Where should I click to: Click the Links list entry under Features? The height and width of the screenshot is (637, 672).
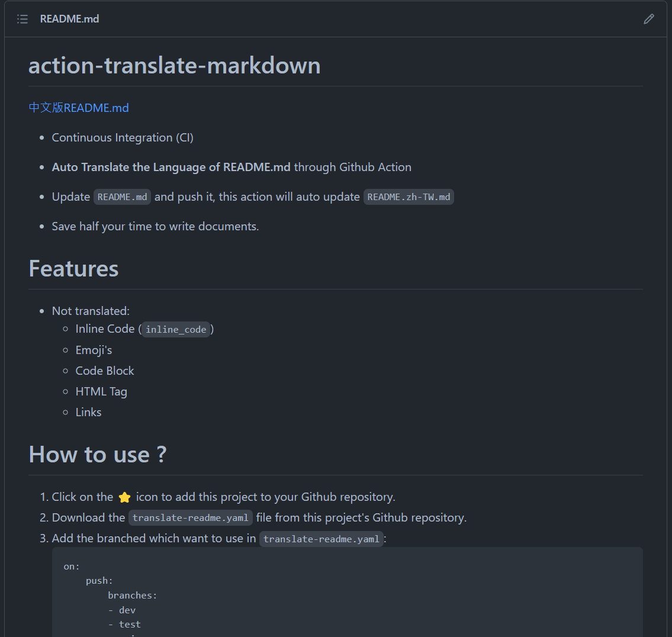88,412
